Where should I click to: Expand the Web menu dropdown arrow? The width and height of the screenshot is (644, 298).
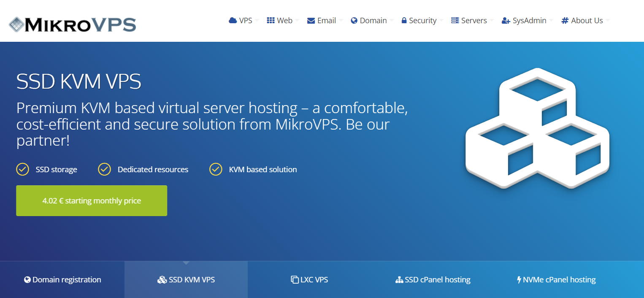pos(297,20)
